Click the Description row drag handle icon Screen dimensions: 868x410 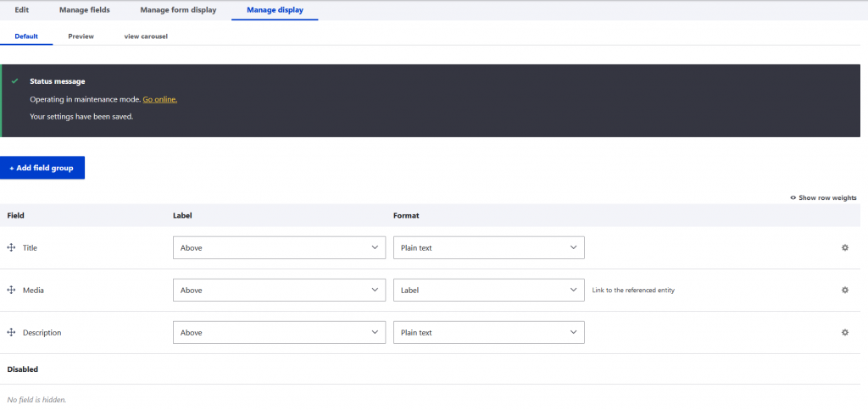tap(12, 332)
